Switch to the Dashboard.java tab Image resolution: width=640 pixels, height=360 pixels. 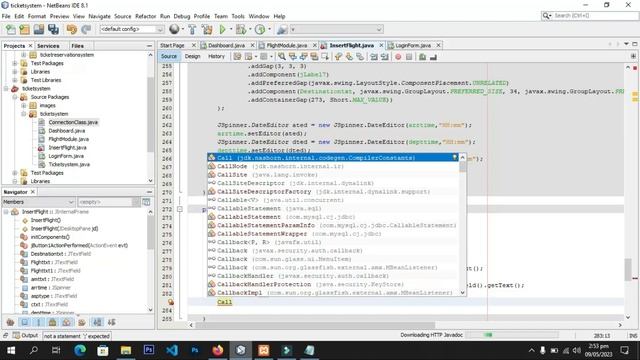[x=227, y=45]
